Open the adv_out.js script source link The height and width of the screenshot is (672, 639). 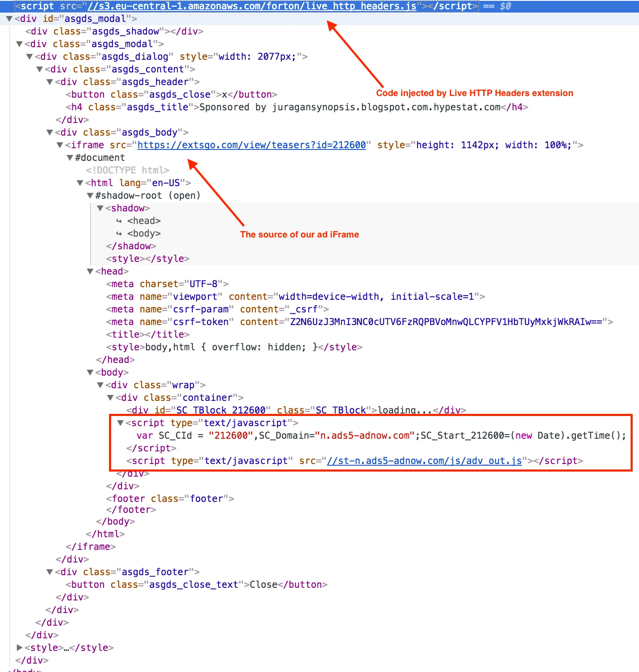[424, 461]
